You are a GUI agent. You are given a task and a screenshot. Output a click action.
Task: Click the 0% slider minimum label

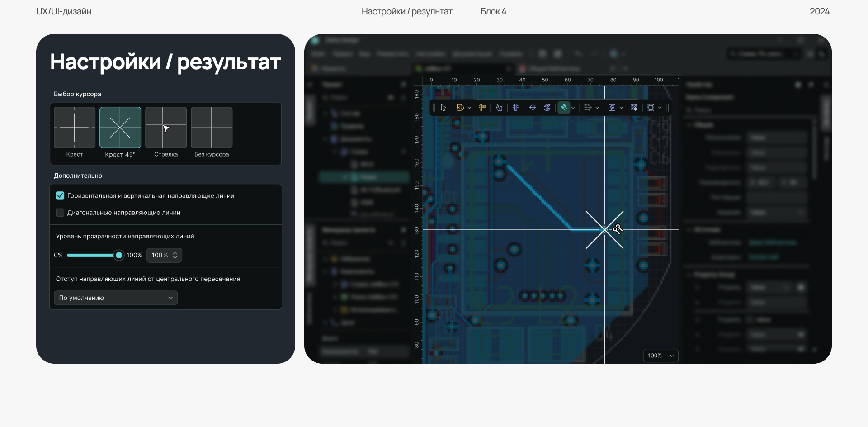(58, 255)
